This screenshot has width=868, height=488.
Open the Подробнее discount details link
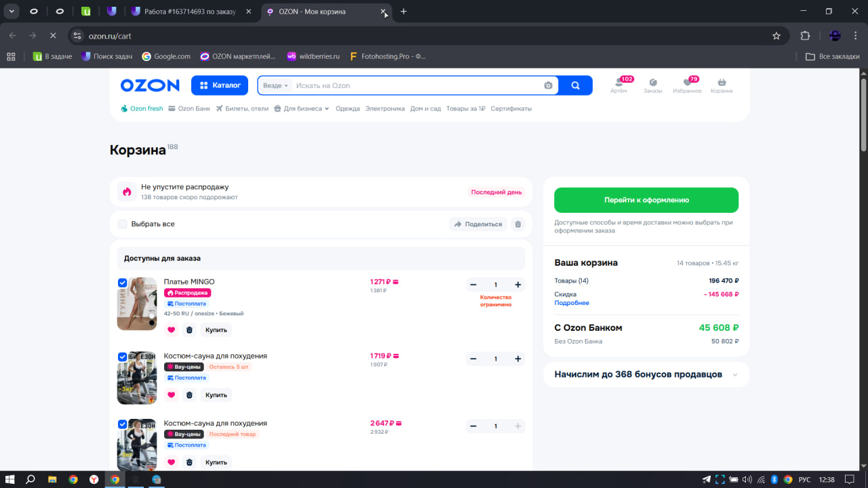point(572,303)
